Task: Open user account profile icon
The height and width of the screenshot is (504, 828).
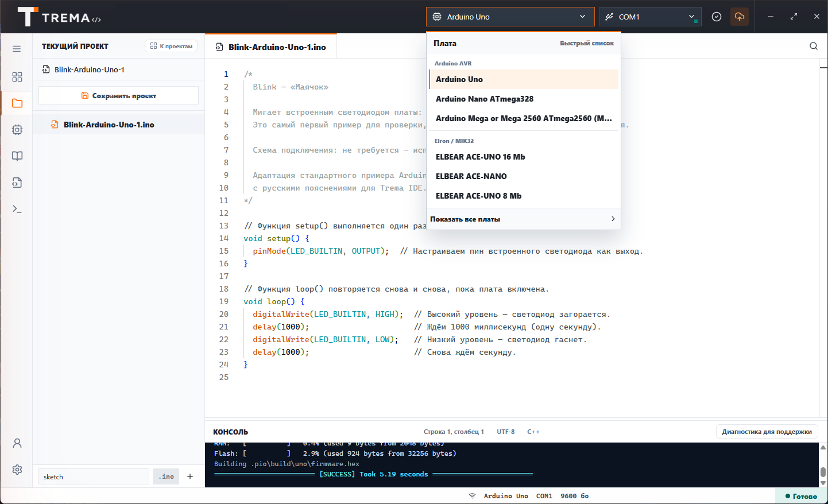Action: tap(17, 443)
